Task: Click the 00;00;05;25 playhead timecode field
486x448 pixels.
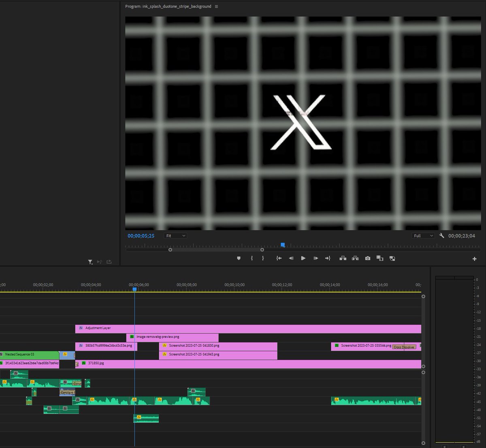Action: [x=141, y=236]
